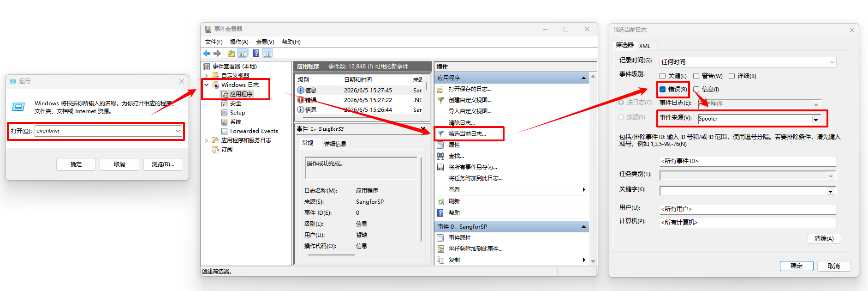Viewport: 868px width, 291px height.
Task: Open the 查看(V) menu
Action: click(x=265, y=42)
